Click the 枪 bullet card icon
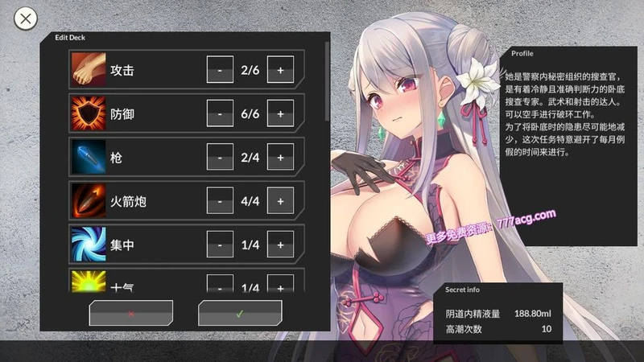The width and height of the screenshot is (644, 362). 89,157
